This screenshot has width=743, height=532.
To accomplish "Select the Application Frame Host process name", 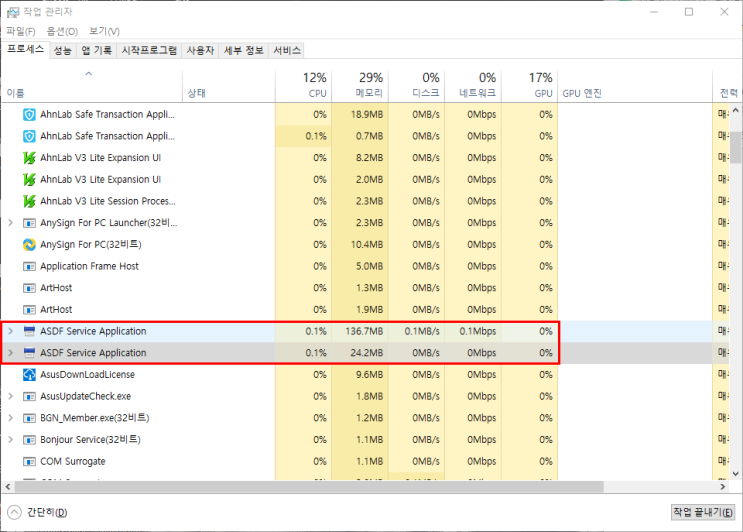I will coord(90,266).
